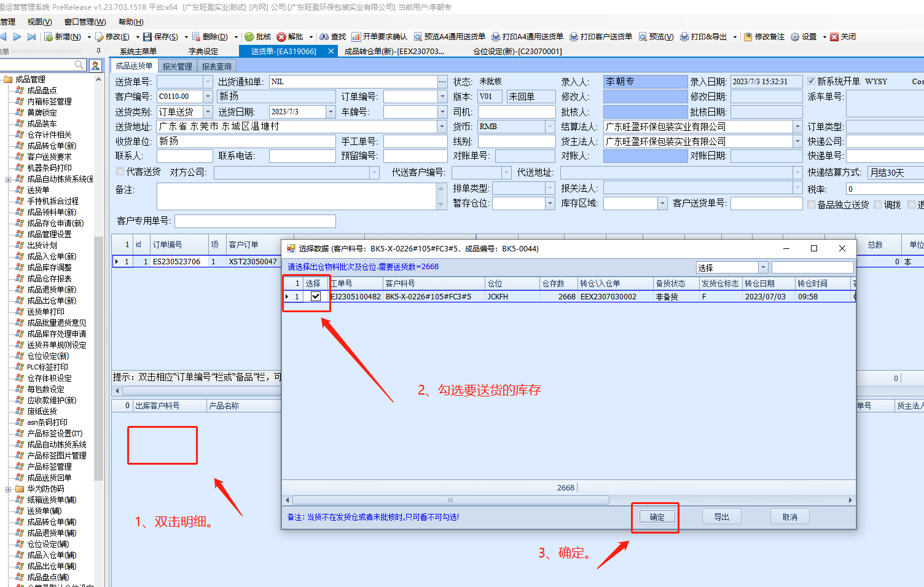Viewport: 924px width, 587px height.
Task: Open the 报表查询 sub-tab
Action: point(216,66)
